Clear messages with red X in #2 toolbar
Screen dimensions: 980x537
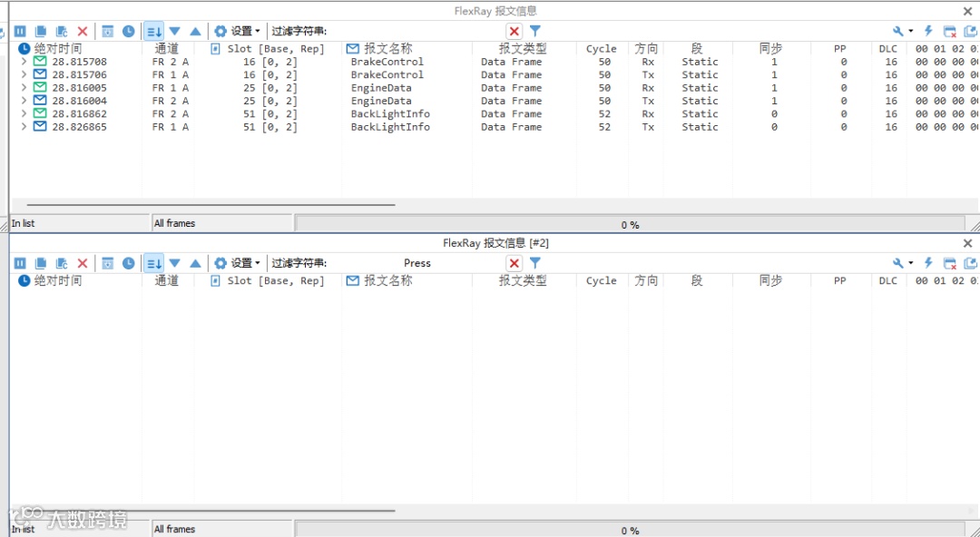coord(83,263)
